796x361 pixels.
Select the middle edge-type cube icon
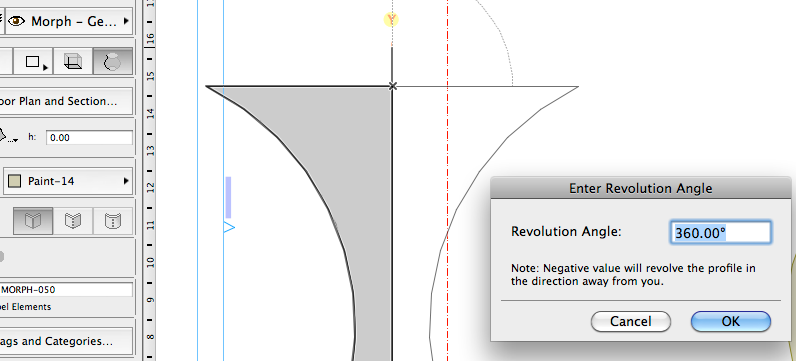pos(73,221)
